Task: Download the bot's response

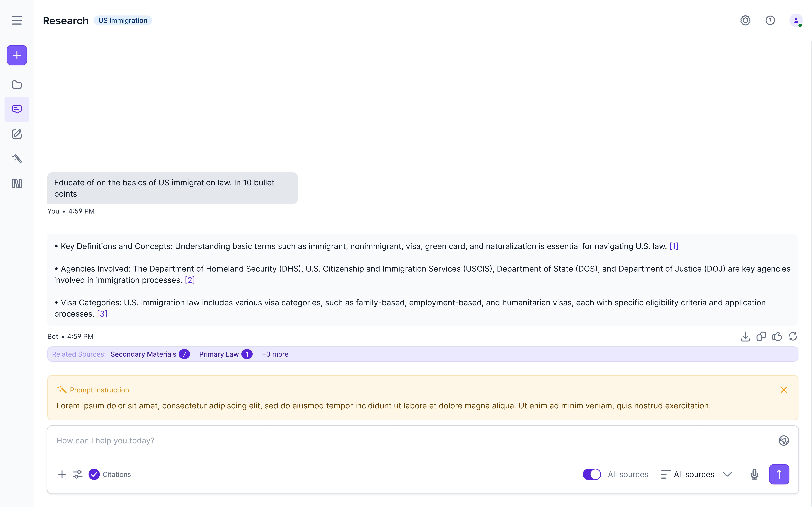Action: [745, 336]
